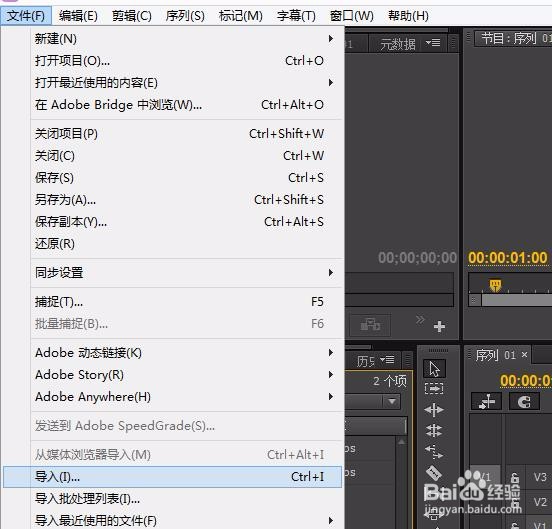Select the Rate Stretch tool

[x=434, y=452]
